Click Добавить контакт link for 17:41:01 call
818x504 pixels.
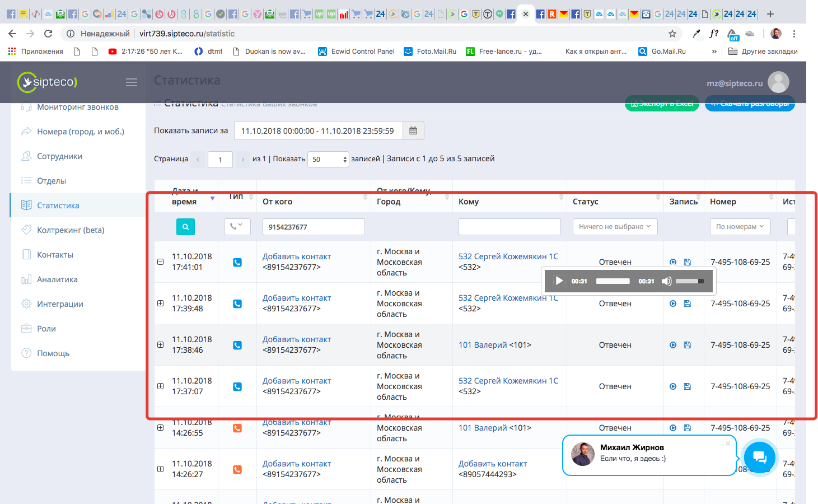297,256
